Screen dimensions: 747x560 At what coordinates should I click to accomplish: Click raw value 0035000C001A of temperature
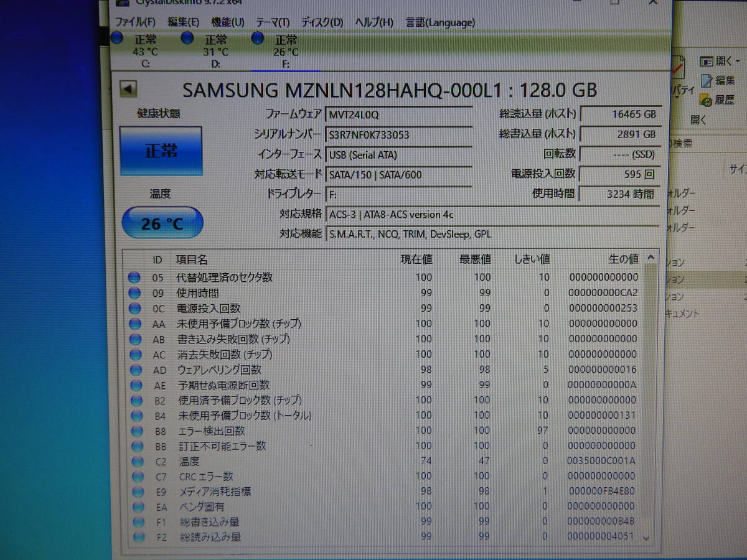pos(601,461)
